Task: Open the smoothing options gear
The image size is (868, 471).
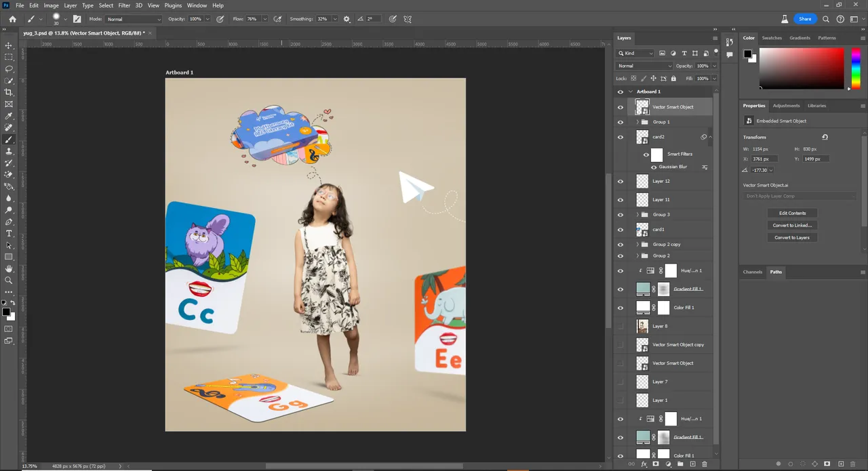Action: (x=347, y=19)
